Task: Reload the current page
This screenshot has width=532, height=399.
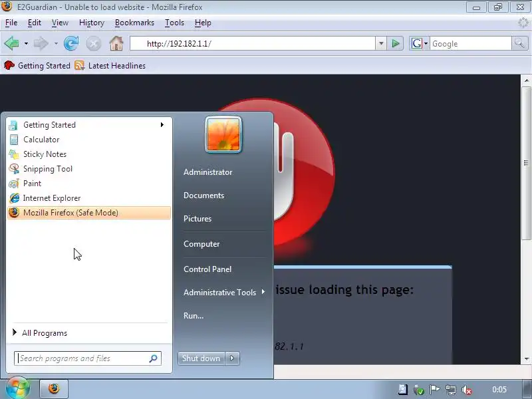Action: (x=71, y=43)
